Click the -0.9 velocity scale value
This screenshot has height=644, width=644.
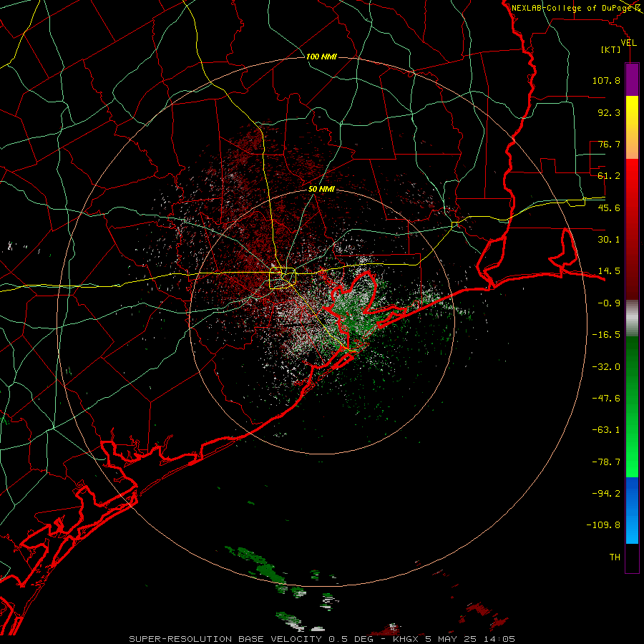[609, 303]
